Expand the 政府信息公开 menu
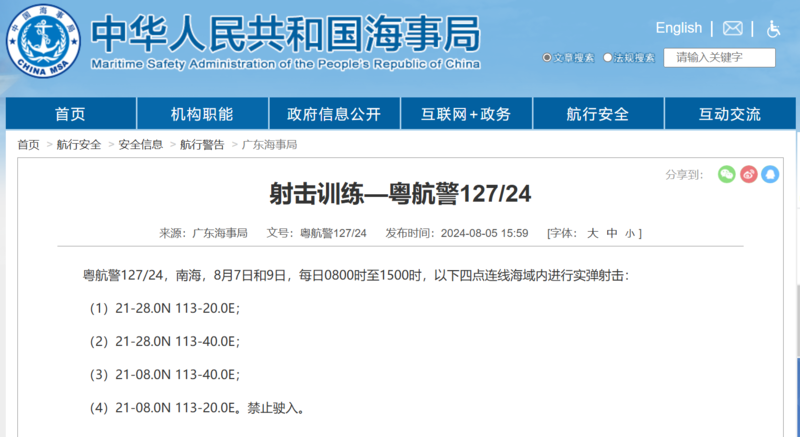This screenshot has width=800, height=437. pos(334,114)
